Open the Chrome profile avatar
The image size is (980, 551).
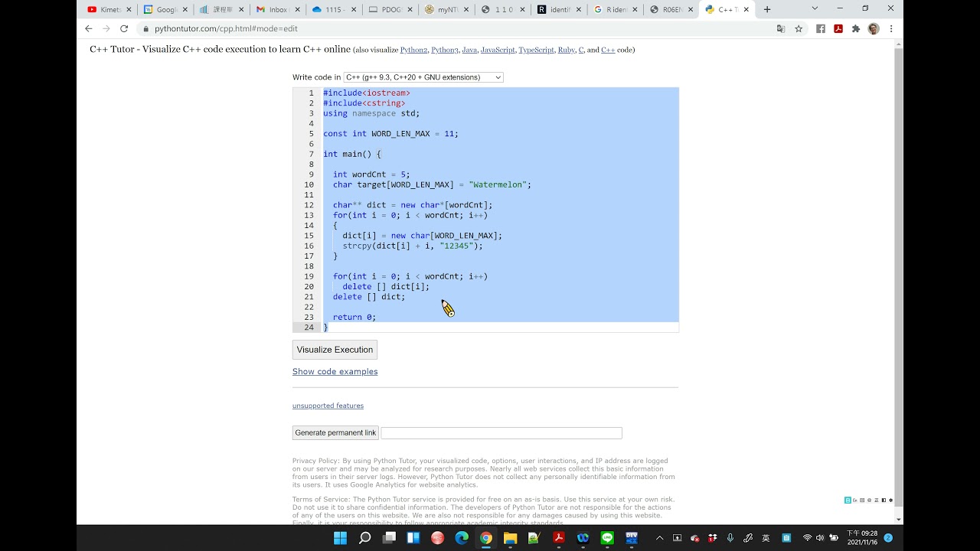click(874, 28)
